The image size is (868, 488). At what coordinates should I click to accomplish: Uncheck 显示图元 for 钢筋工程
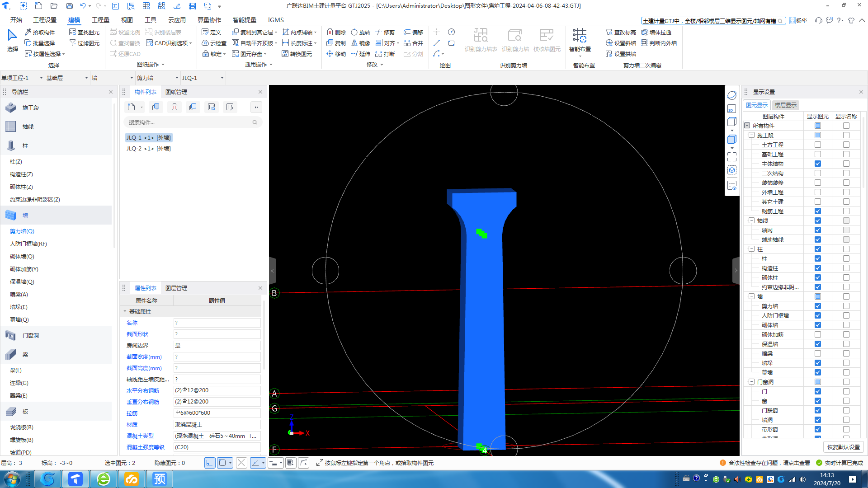(x=818, y=211)
